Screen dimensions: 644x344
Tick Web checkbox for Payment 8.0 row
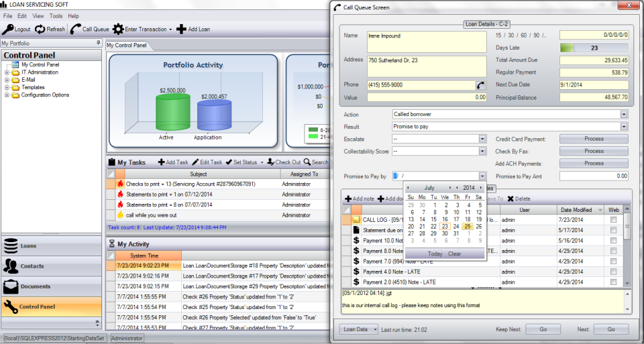tap(613, 251)
